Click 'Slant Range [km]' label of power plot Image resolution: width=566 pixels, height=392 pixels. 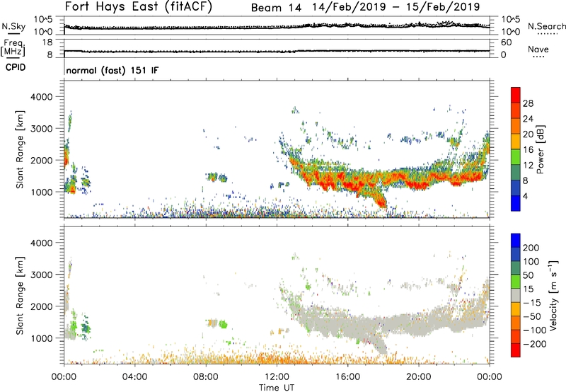pyautogui.click(x=20, y=149)
